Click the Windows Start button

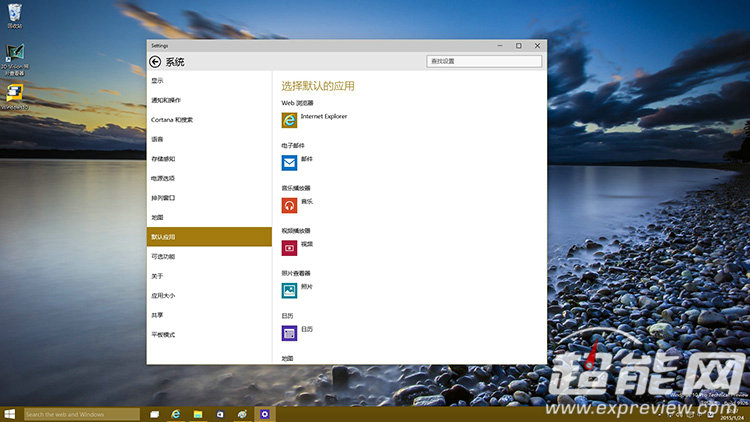pyautogui.click(x=10, y=413)
